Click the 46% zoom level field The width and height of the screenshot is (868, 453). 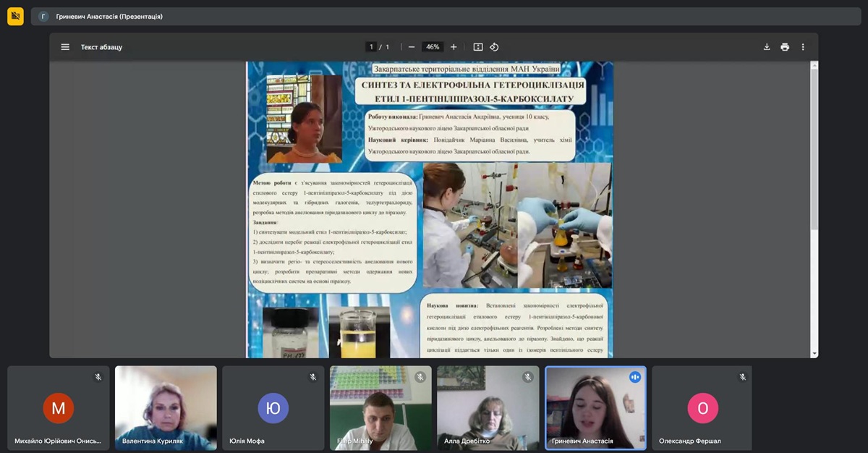click(433, 47)
